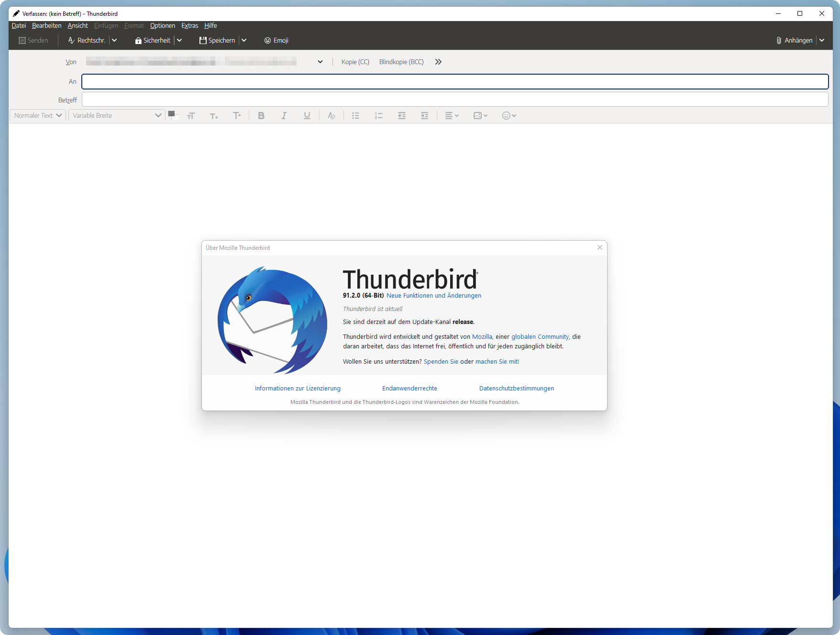Open the insert image dropdown
Viewport: 840px width, 635px height.
[480, 115]
